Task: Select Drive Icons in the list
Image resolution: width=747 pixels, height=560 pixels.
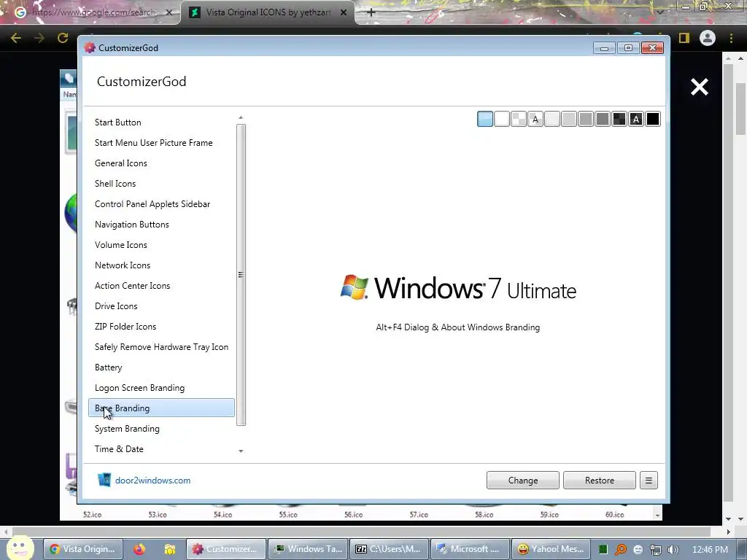Action: pyautogui.click(x=161, y=307)
